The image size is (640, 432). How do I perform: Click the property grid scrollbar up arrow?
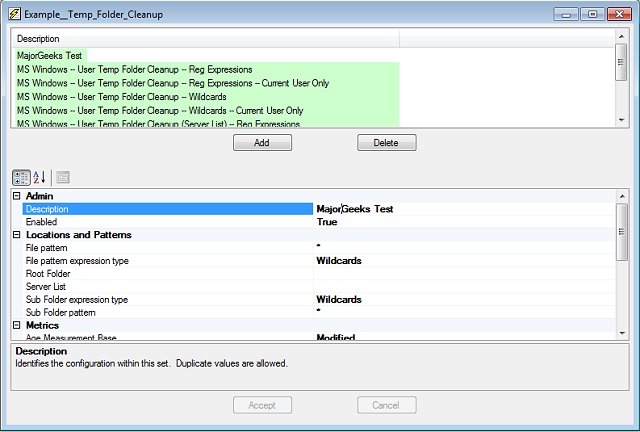coord(622,196)
